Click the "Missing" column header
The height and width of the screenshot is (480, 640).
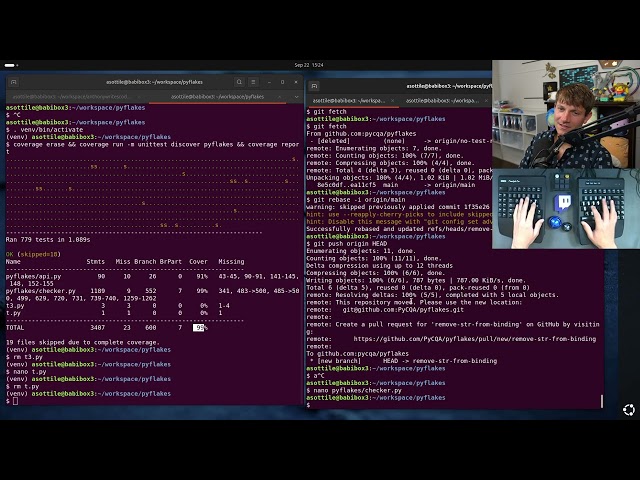point(231,262)
